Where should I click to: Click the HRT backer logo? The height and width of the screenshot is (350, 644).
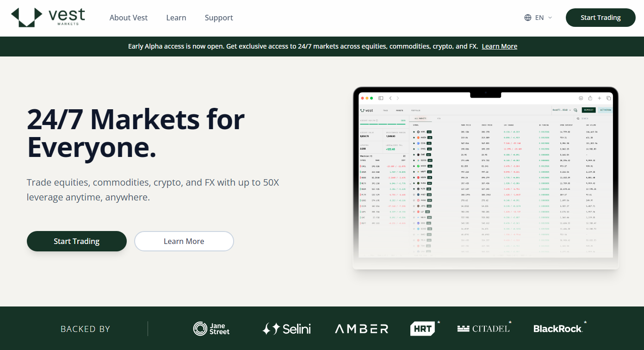point(424,329)
